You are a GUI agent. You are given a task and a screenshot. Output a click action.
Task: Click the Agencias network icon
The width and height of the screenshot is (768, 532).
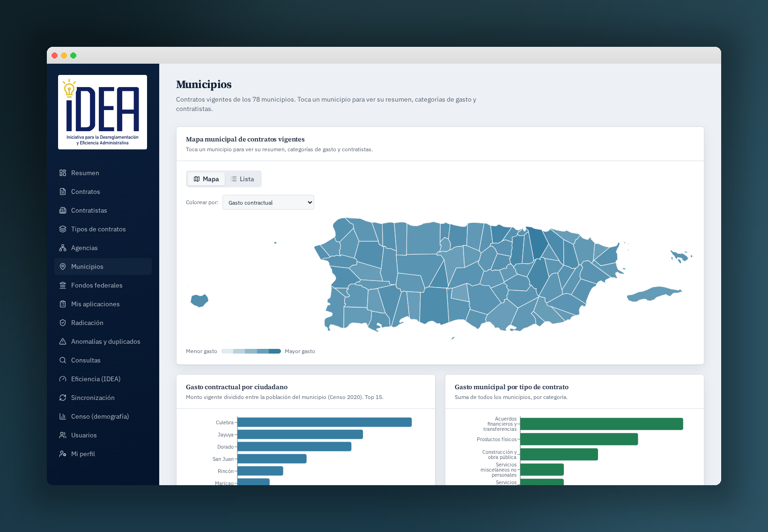[63, 248]
